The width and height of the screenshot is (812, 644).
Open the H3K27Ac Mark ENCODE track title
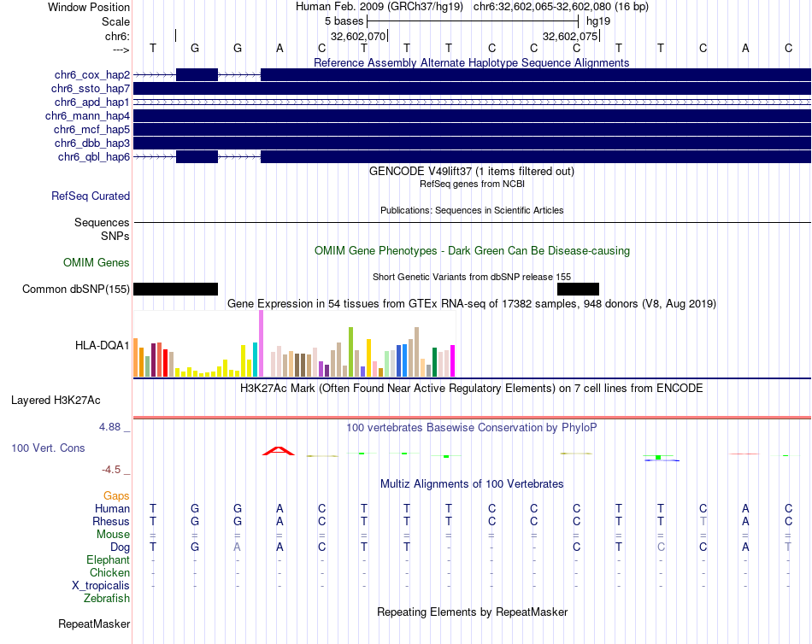pos(471,389)
